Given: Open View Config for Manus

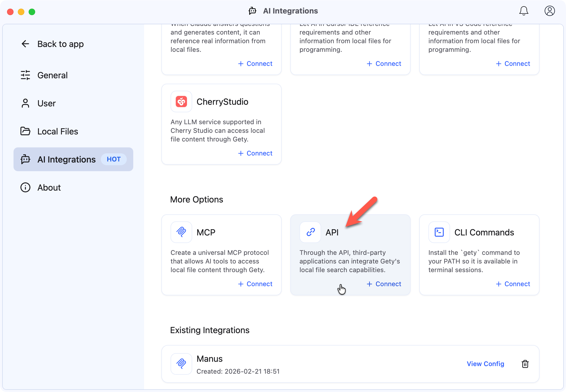Looking at the screenshot, I should point(485,364).
